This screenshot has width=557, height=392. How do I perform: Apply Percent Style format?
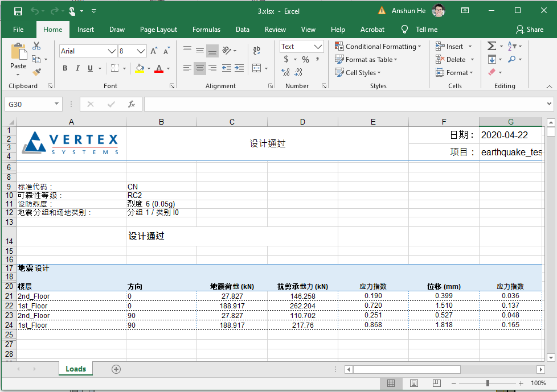point(305,59)
